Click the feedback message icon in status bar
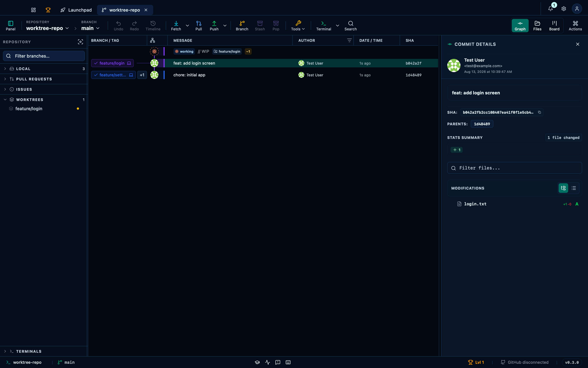 pos(278,362)
